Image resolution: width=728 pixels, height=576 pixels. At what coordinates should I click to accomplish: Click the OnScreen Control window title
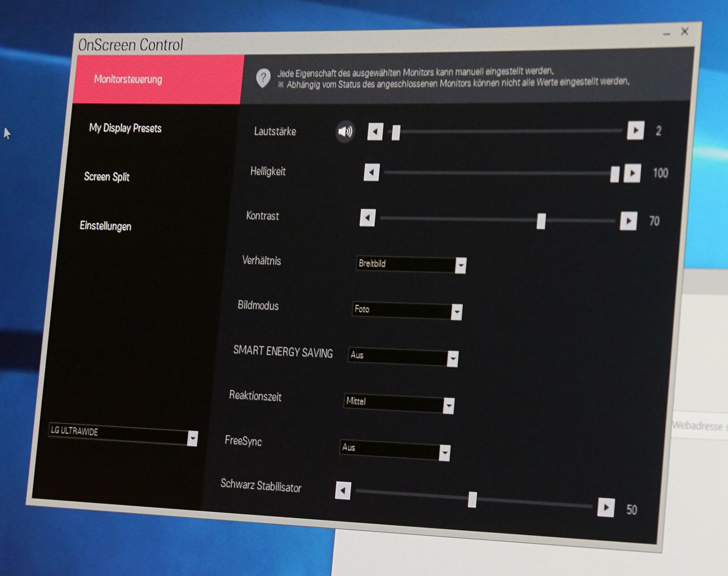[x=131, y=45]
